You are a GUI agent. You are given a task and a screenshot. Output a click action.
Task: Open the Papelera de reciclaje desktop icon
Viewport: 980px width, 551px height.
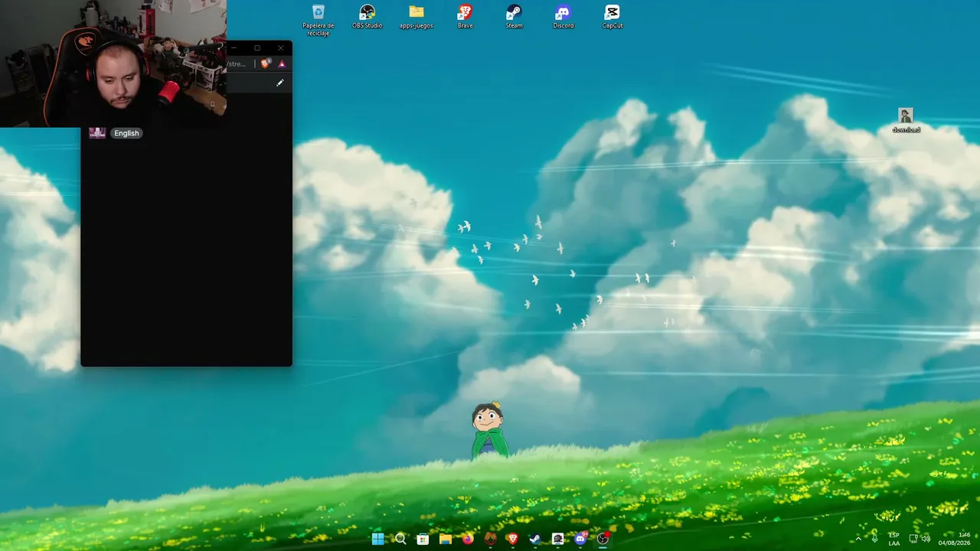318,20
